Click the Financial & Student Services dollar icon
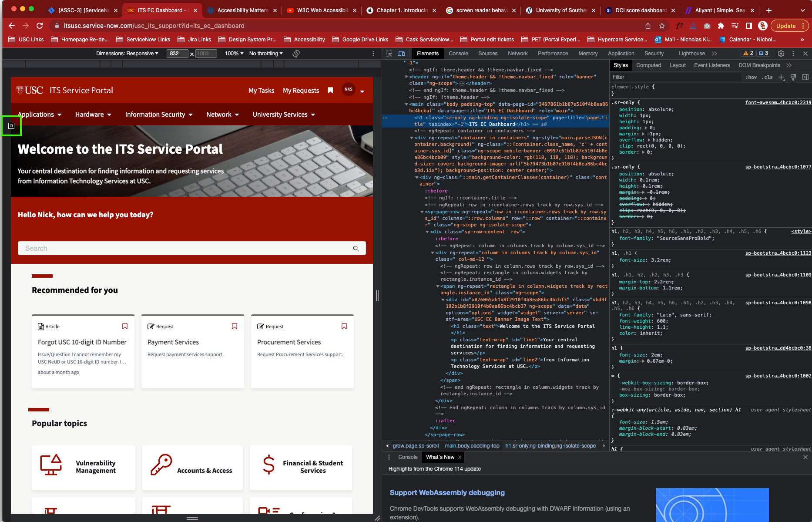 [x=269, y=465]
